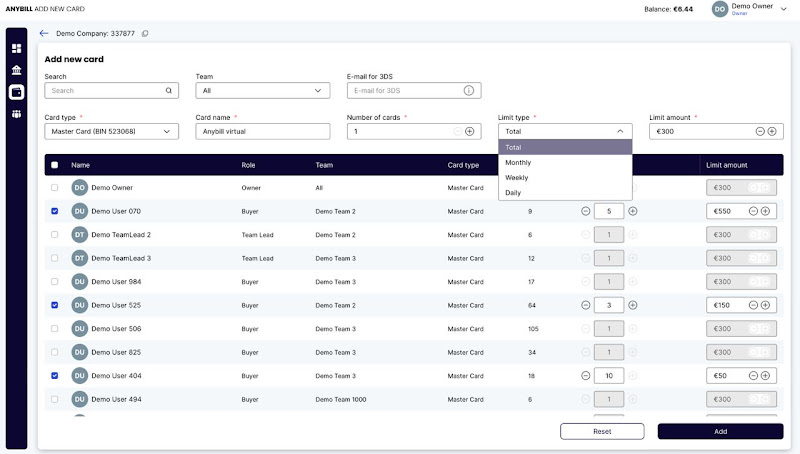Open the dashboard grid icon in sidebar
This screenshot has height=454, width=800.
tap(16, 48)
